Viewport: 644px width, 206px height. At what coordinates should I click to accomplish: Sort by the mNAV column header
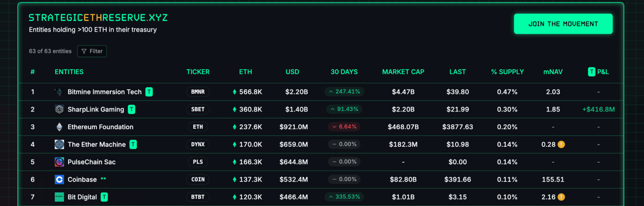[x=553, y=72]
